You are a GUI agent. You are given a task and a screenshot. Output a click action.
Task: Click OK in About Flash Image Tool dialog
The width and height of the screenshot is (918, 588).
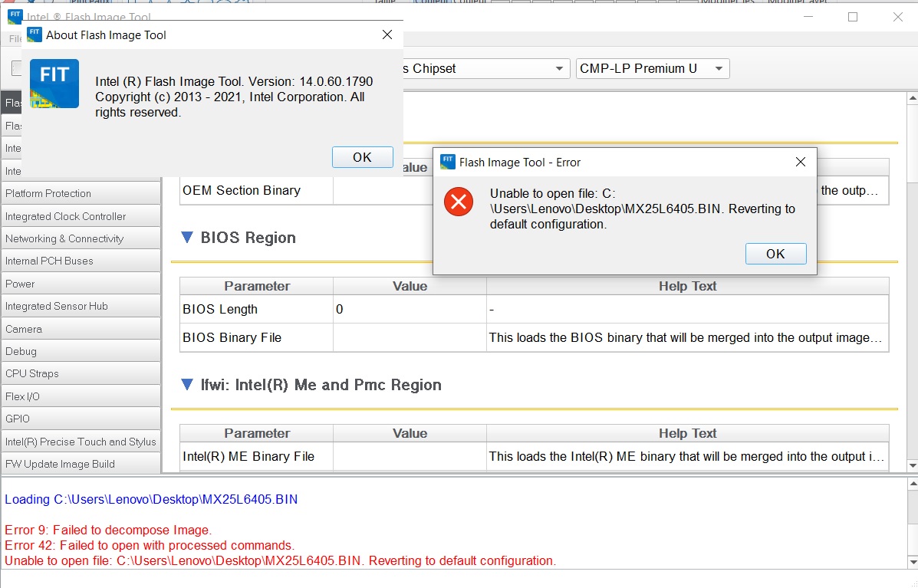click(363, 157)
